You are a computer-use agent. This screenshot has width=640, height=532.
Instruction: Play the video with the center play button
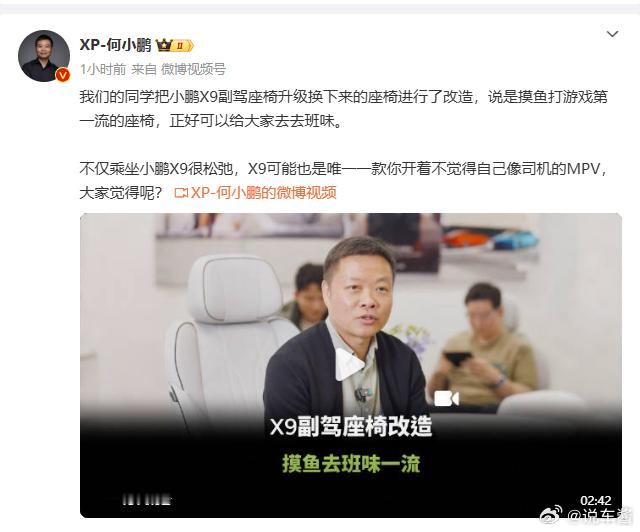pyautogui.click(x=349, y=365)
